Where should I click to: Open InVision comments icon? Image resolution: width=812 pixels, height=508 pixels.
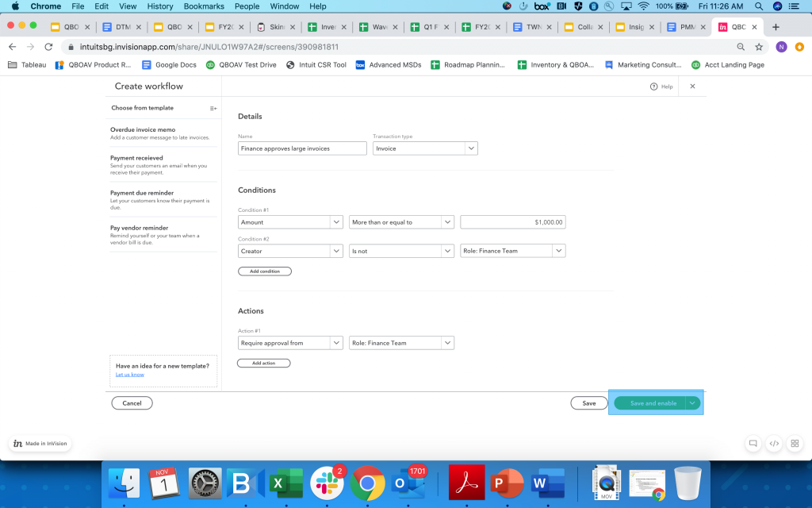pos(753,443)
